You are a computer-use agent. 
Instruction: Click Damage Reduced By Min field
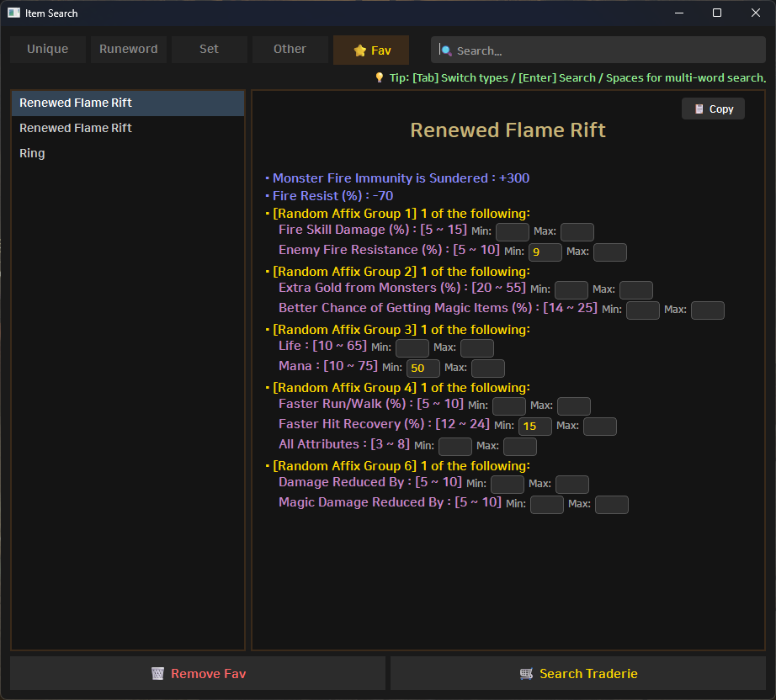click(x=507, y=485)
